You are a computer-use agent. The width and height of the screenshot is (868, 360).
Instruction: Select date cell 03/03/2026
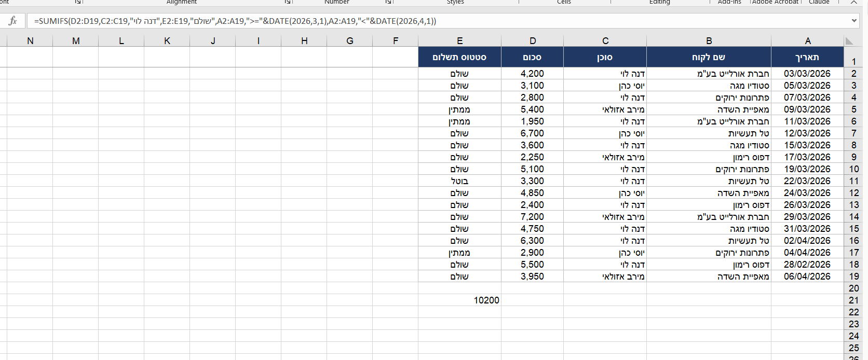808,74
